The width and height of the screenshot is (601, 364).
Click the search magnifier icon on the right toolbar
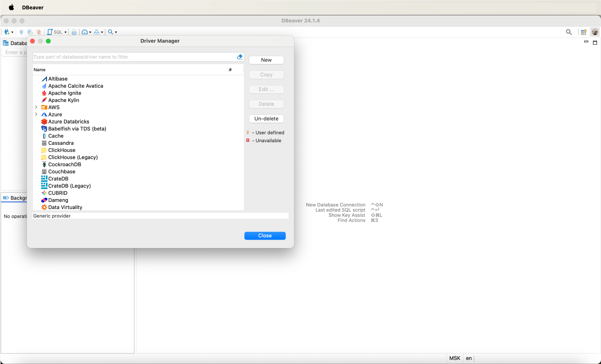click(x=569, y=32)
